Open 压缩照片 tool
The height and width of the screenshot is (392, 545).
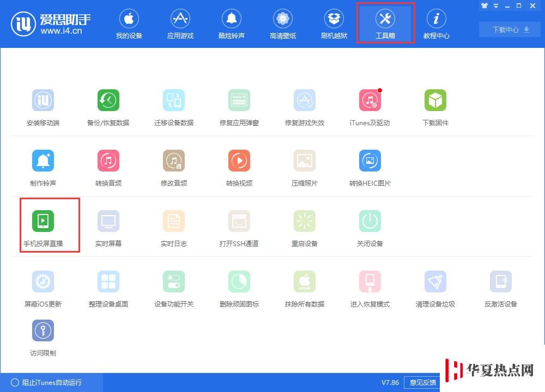[305, 168]
